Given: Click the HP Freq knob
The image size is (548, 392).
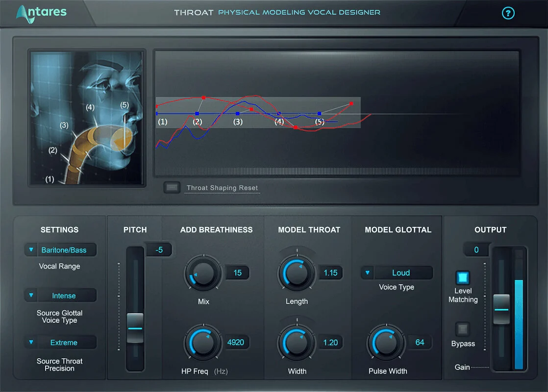Looking at the screenshot, I should coord(203,343).
